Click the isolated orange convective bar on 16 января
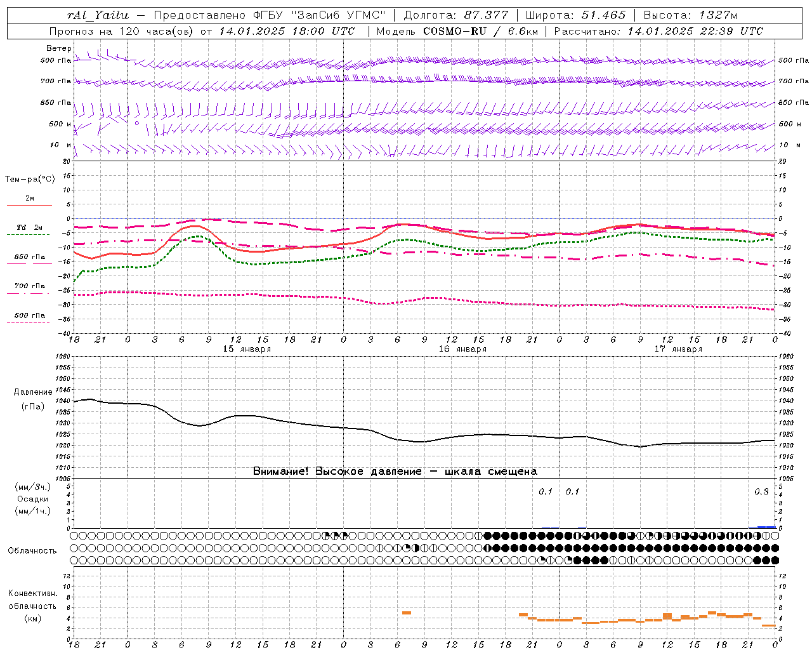The width and height of the screenshot is (812, 650). 407,613
